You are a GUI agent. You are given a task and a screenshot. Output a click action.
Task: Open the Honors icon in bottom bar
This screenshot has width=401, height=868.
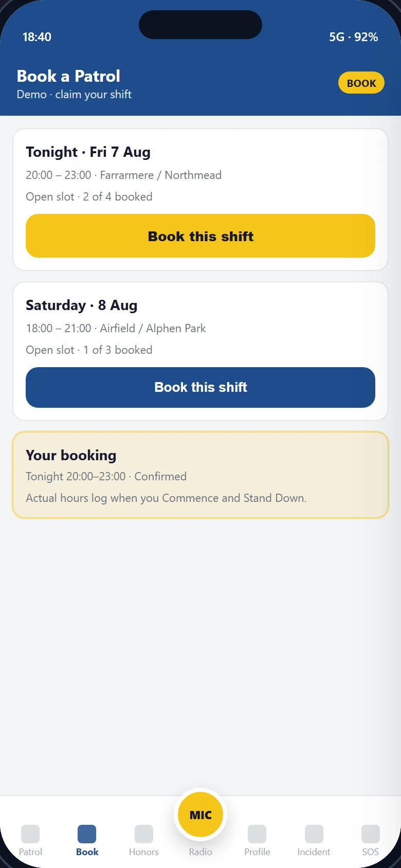point(144,834)
